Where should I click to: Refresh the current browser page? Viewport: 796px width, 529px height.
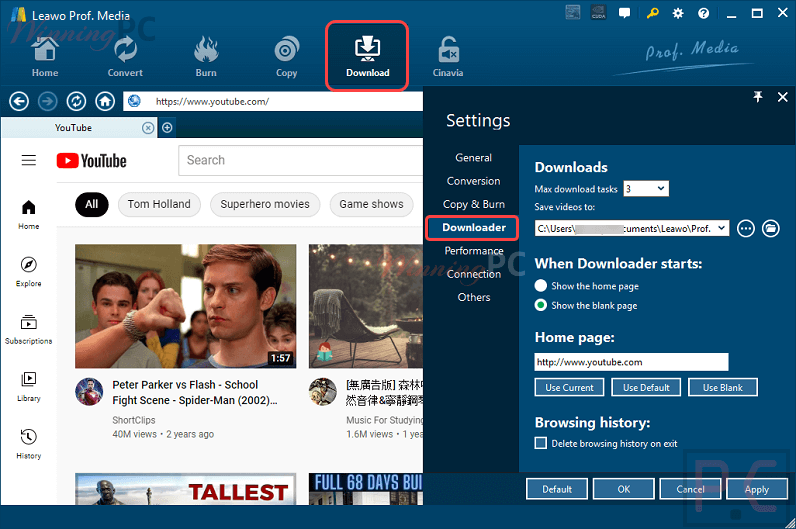coord(76,102)
